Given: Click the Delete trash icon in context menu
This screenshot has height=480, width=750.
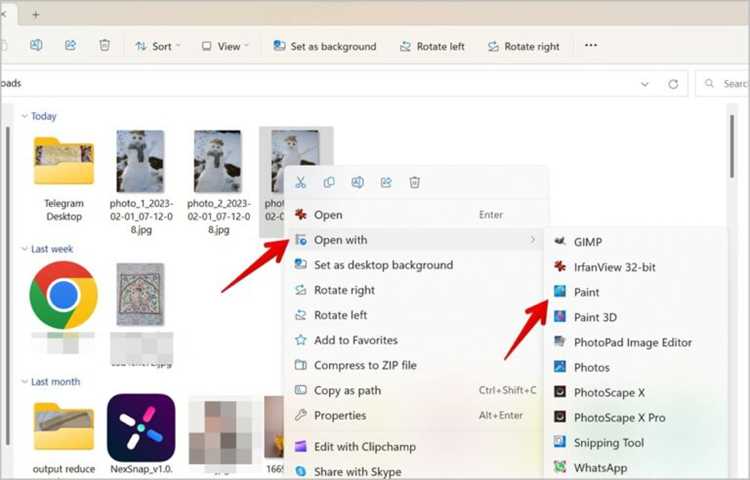Looking at the screenshot, I should 415,182.
